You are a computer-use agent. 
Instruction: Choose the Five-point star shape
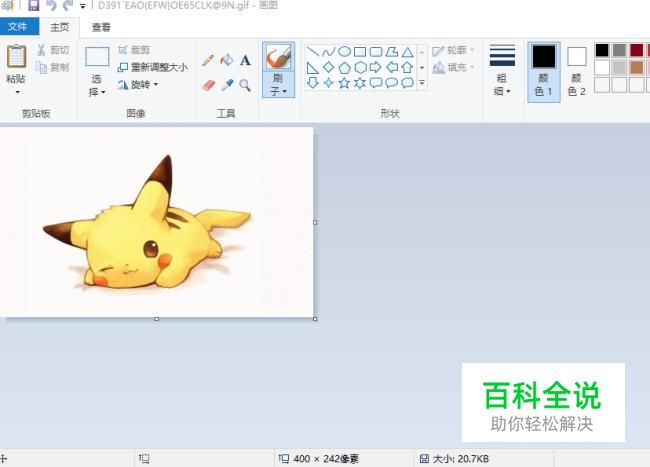coord(344,83)
